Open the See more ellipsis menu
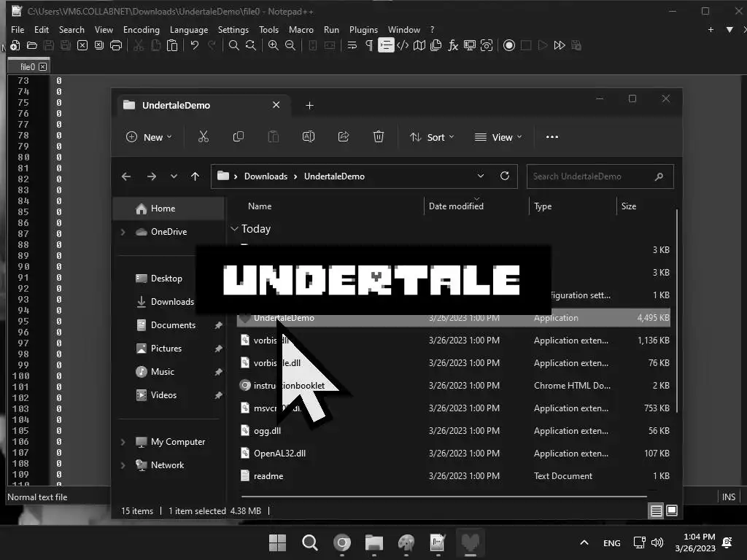 click(552, 137)
